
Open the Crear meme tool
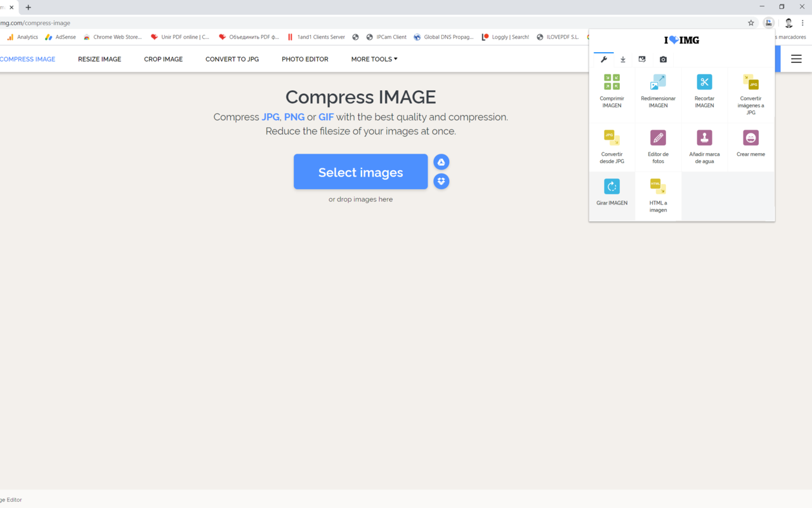(750, 146)
